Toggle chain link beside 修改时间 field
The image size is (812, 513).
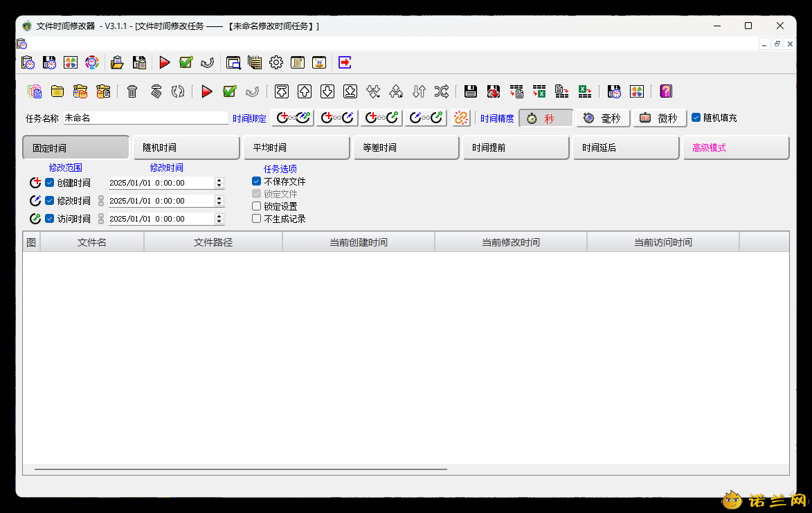[x=101, y=201]
